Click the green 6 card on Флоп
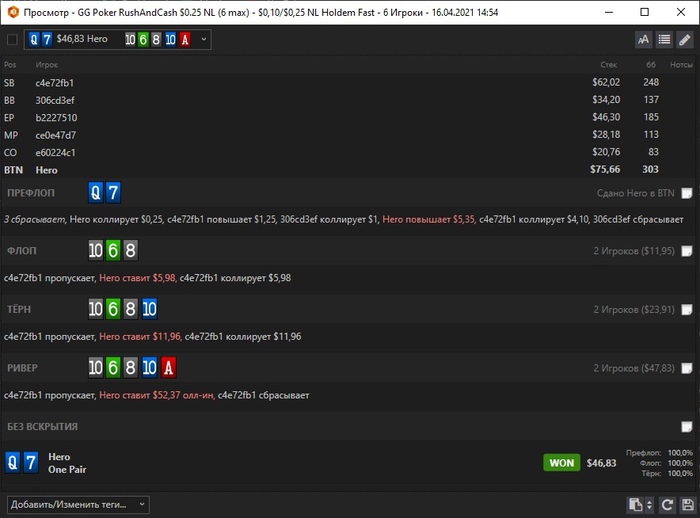The image size is (700, 518). coord(113,251)
